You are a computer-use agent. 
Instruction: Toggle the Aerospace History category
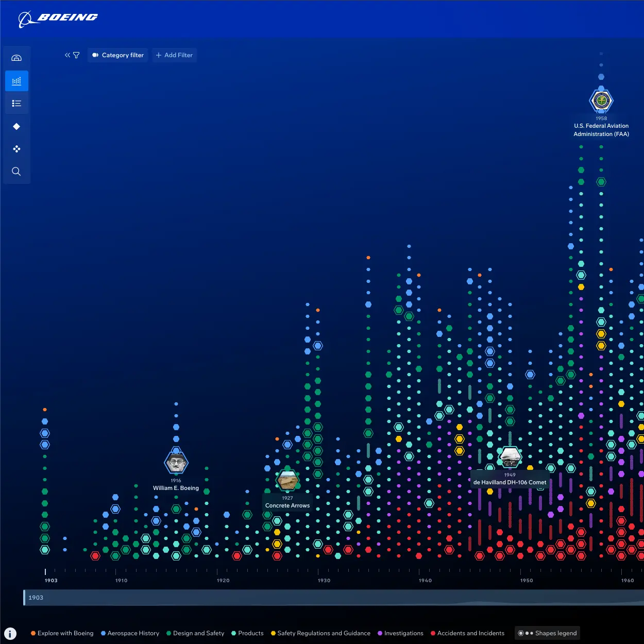tap(130, 633)
